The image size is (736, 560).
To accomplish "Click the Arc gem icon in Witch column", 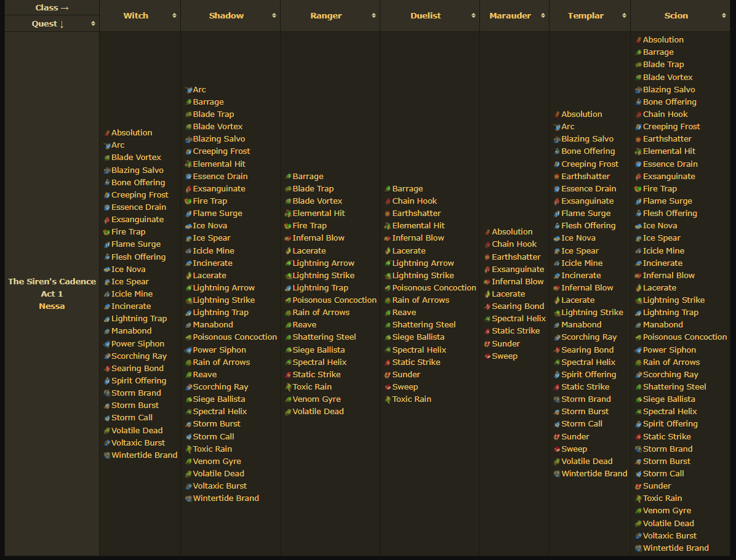I will pos(107,145).
